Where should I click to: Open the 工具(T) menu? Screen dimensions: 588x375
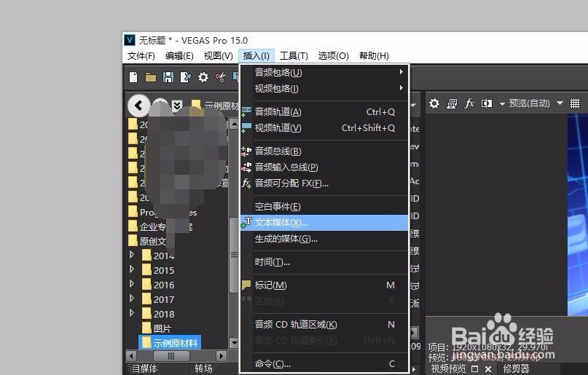[294, 56]
